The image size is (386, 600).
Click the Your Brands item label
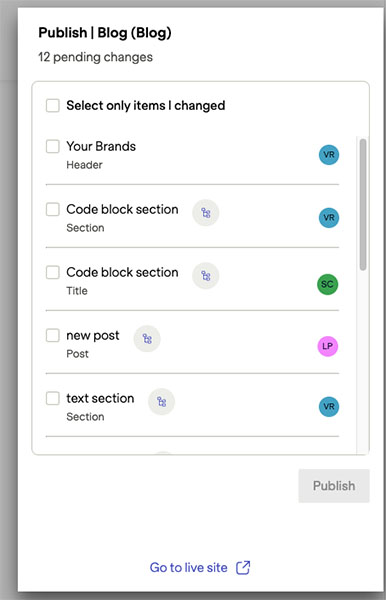[x=101, y=146]
